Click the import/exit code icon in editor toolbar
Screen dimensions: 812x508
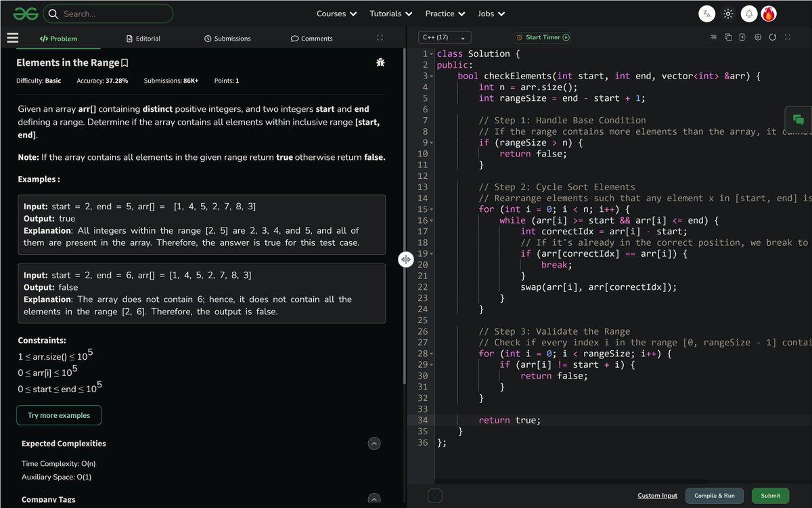[743, 37]
